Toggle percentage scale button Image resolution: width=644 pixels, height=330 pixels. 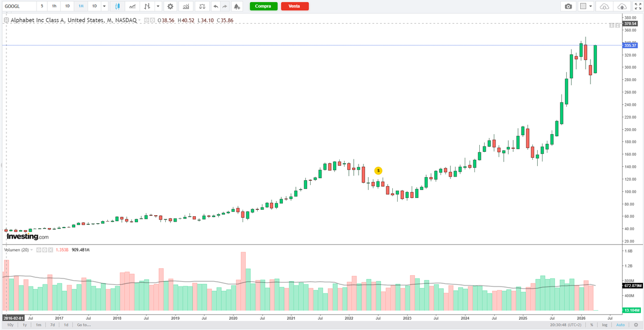tap(592, 325)
